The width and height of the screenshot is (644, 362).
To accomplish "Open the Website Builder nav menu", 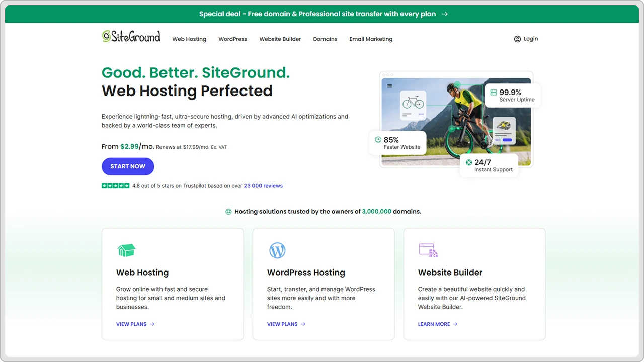I will pos(280,39).
